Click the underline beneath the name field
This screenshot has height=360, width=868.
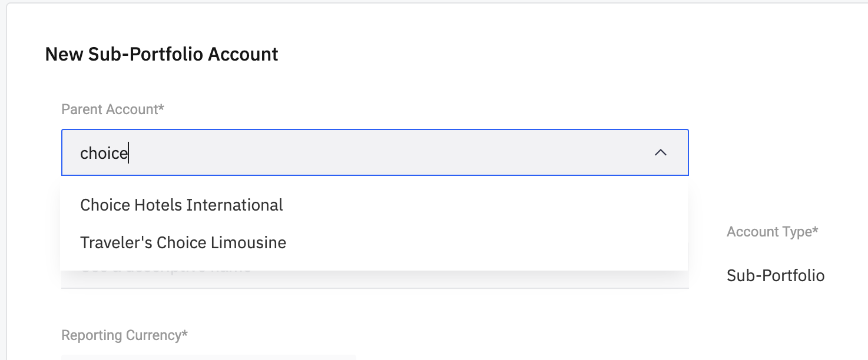(x=375, y=288)
